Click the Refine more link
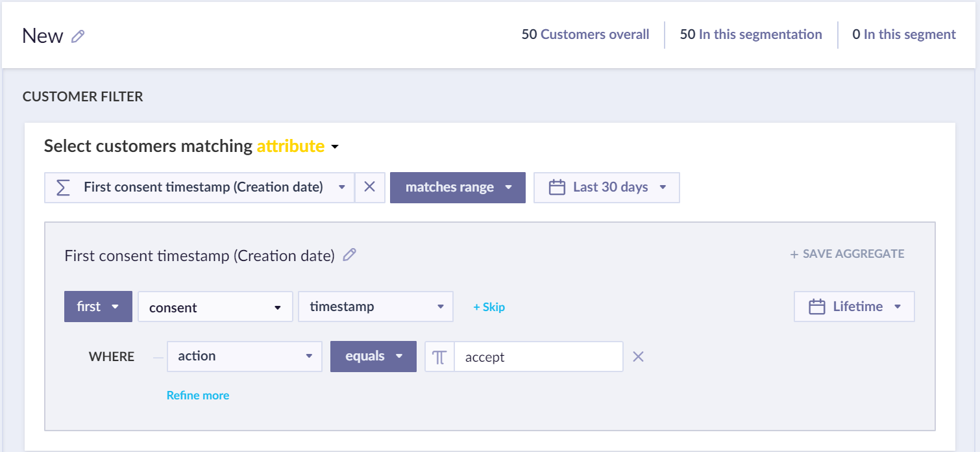 tap(198, 395)
